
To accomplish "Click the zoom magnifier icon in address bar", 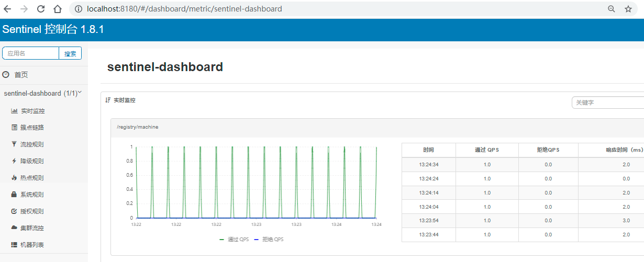I will pyautogui.click(x=611, y=9).
